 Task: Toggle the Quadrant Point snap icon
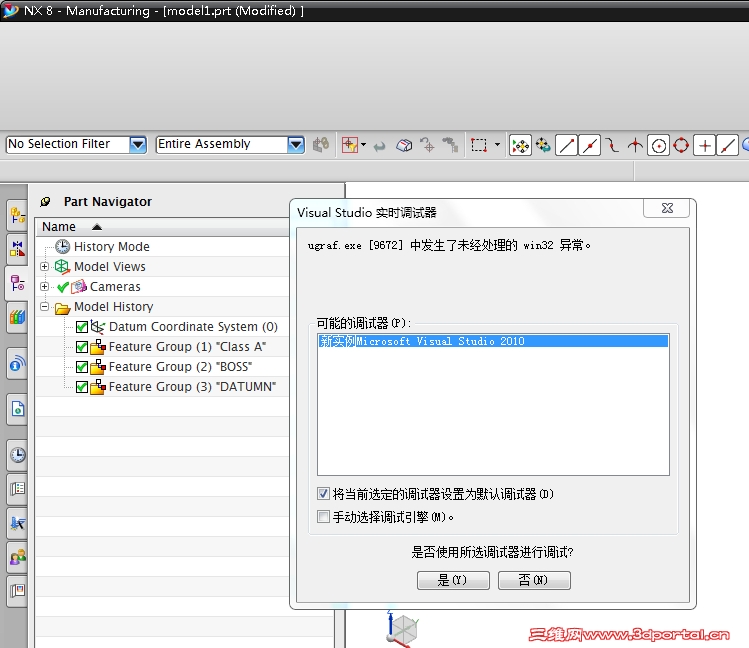[x=681, y=145]
